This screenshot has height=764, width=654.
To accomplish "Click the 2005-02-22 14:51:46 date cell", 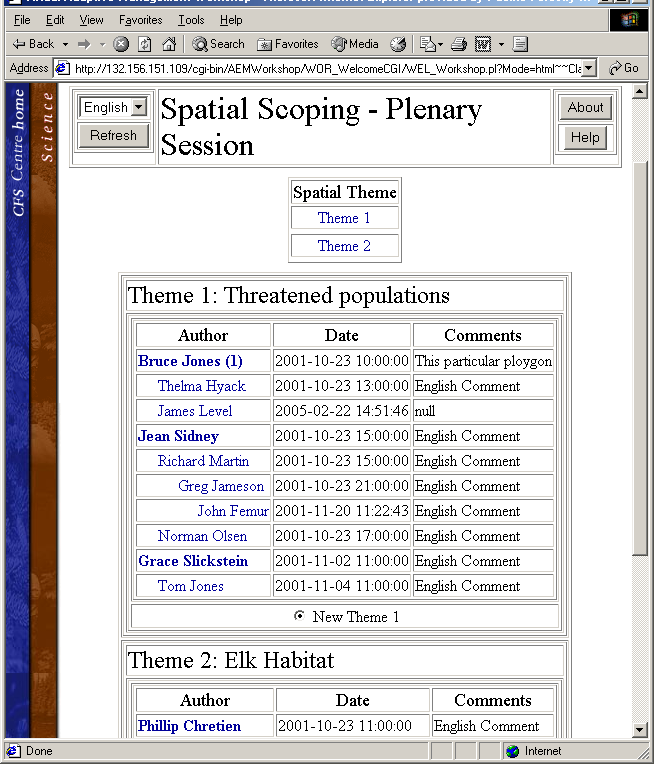I will point(342,411).
